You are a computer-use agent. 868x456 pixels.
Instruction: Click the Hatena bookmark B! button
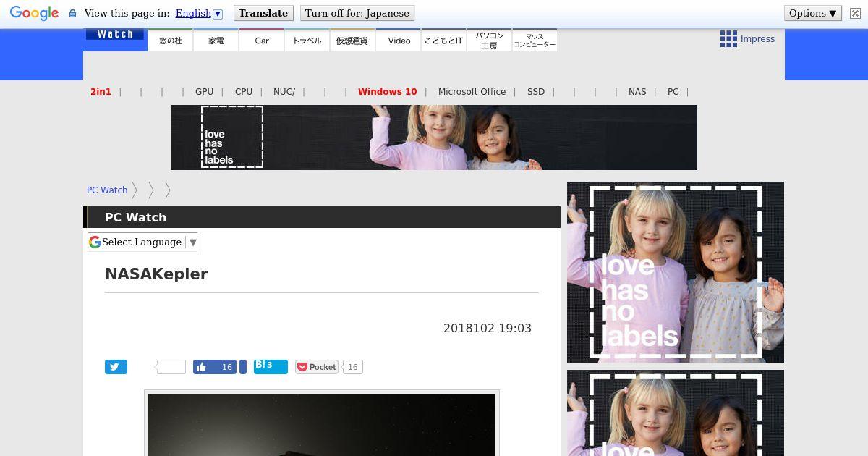[271, 367]
